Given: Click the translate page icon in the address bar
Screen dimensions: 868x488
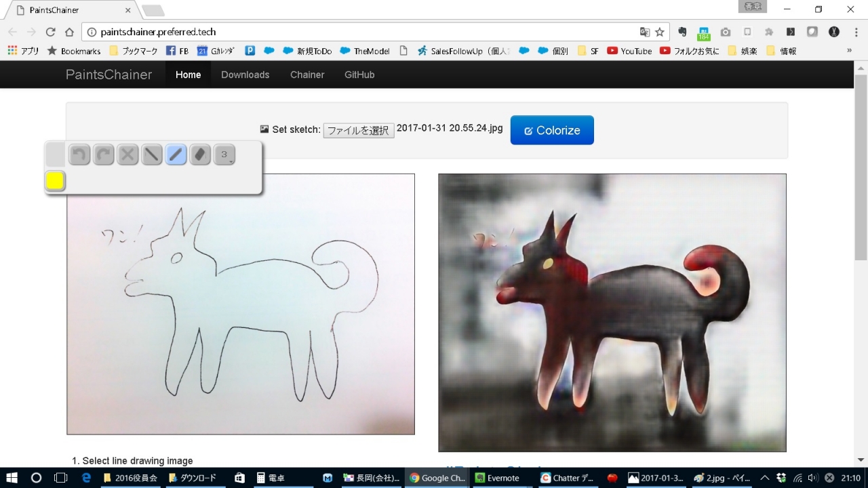Looking at the screenshot, I should (644, 32).
